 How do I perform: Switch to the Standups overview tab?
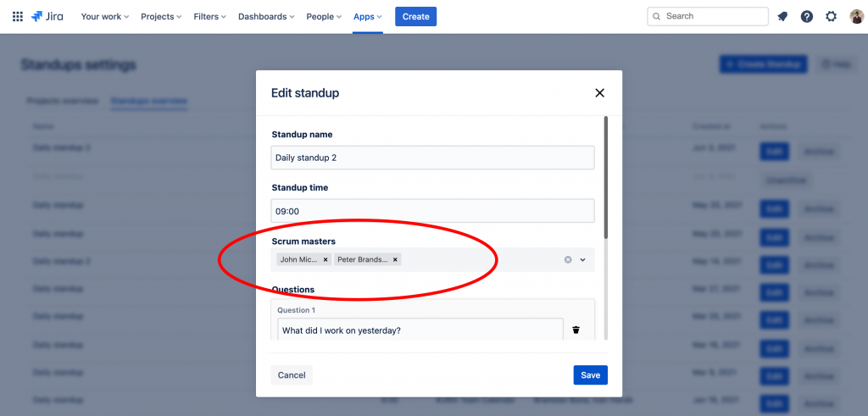(149, 101)
